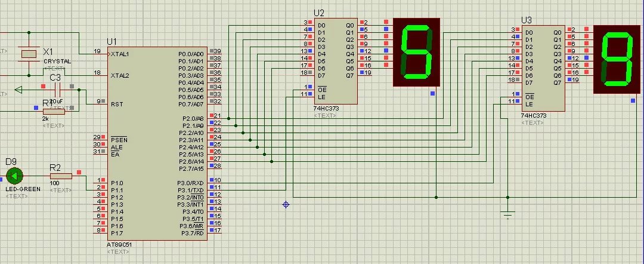
Task: Click the AT89C51 part name label
Action: pos(119,244)
